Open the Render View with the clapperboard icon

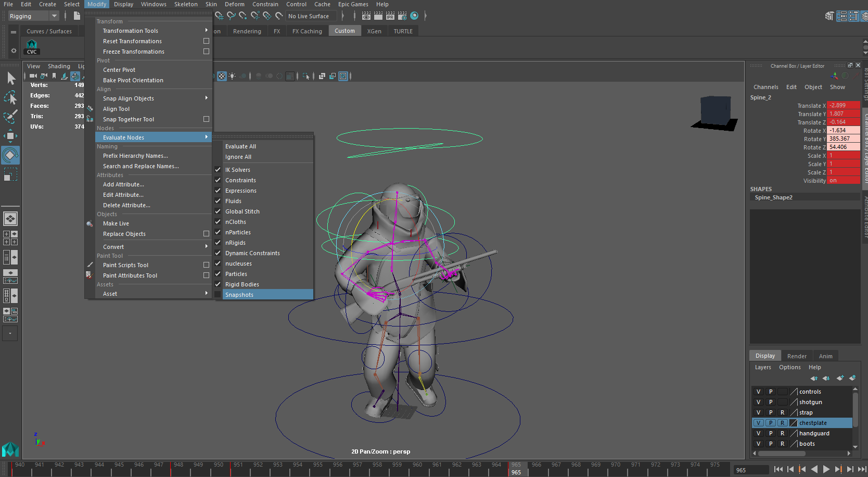pyautogui.click(x=366, y=16)
